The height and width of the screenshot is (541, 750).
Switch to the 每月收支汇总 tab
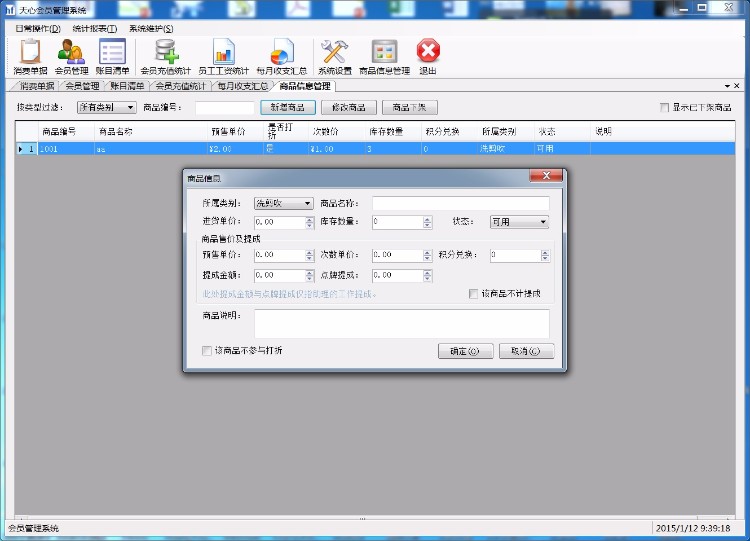242,86
